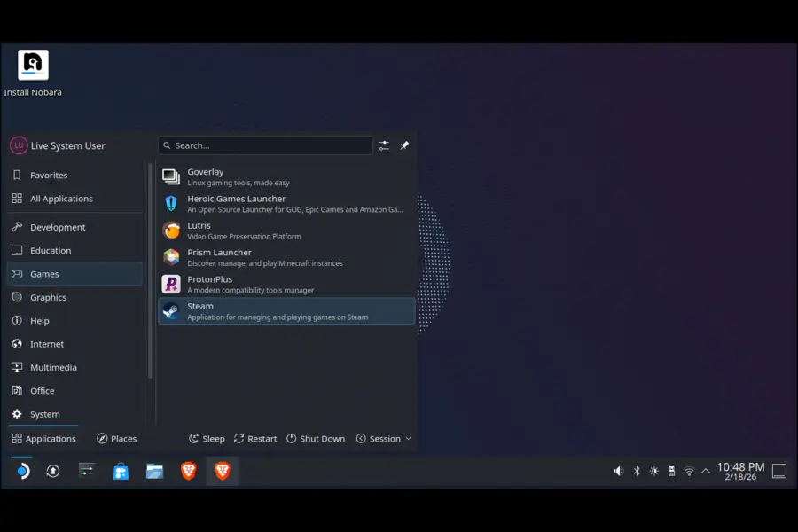Expand hidden system tray icons
Screen dimensions: 798x532
tap(706, 471)
